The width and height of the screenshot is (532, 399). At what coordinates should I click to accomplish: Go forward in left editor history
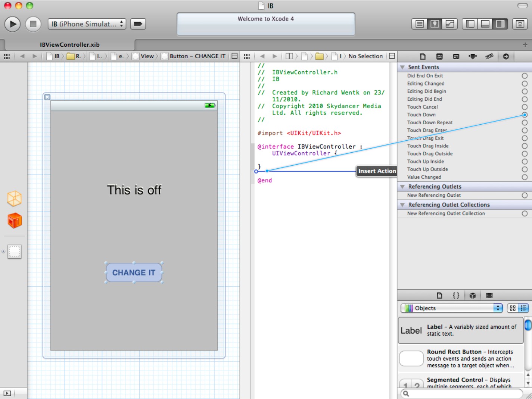click(x=34, y=56)
